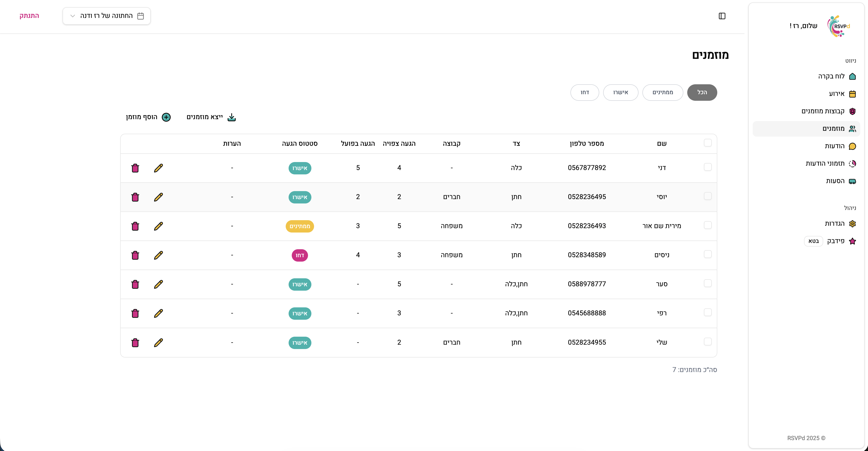Screen dimensions: 868x451
Task: Tick checkbox next to מירית שם אור
Action: [708, 225]
